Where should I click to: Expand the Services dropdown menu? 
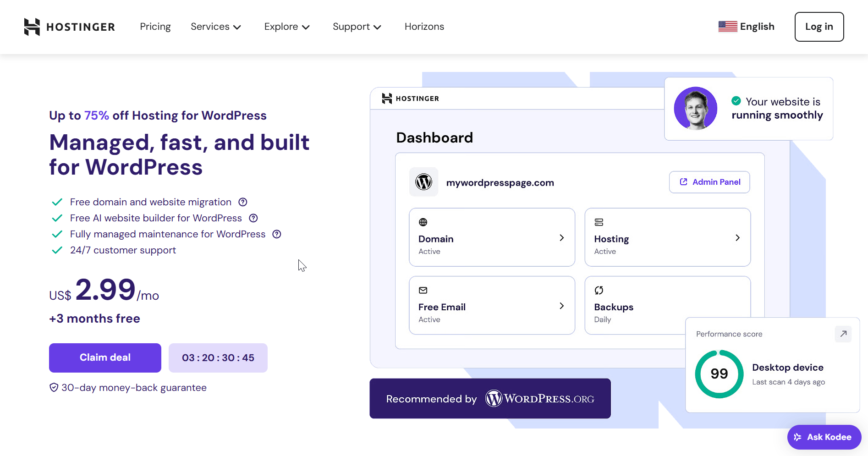click(x=216, y=27)
